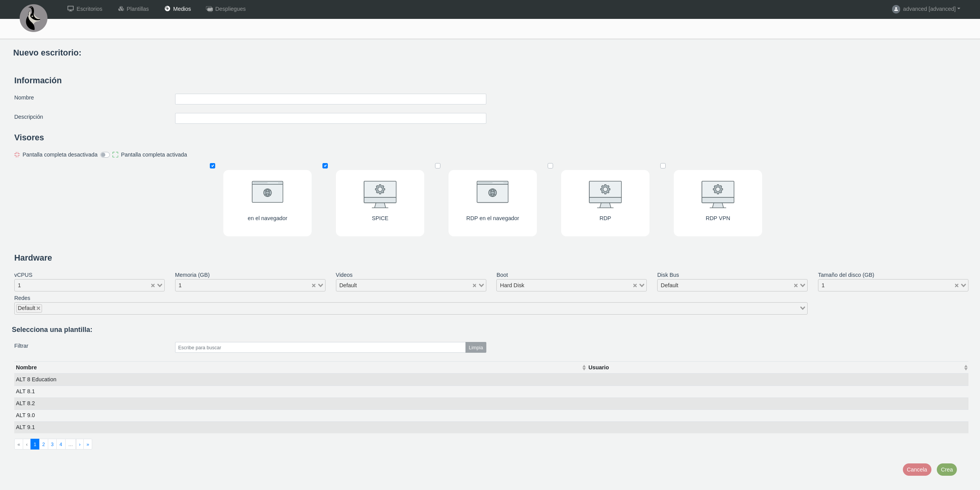Open the Disk Bus dropdown
Image resolution: width=980 pixels, height=490 pixels.
(803, 286)
